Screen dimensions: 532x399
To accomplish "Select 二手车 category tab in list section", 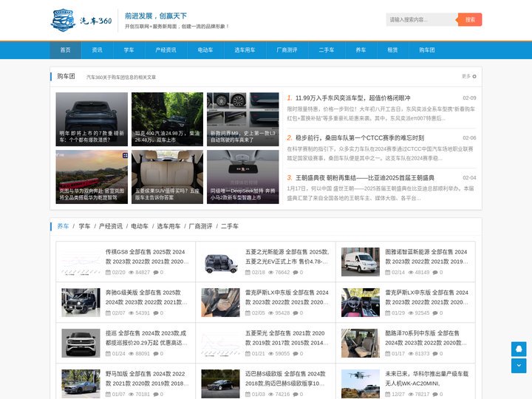I will 230,226.
